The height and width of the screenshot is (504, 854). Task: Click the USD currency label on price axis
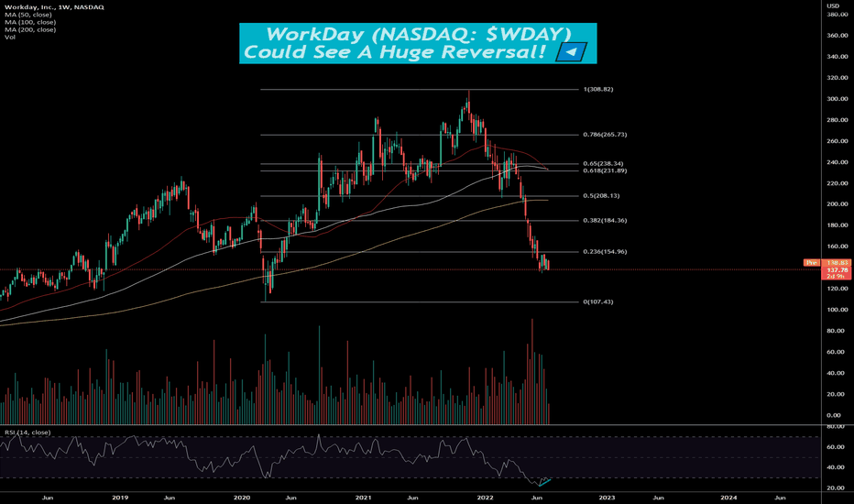(833, 6)
